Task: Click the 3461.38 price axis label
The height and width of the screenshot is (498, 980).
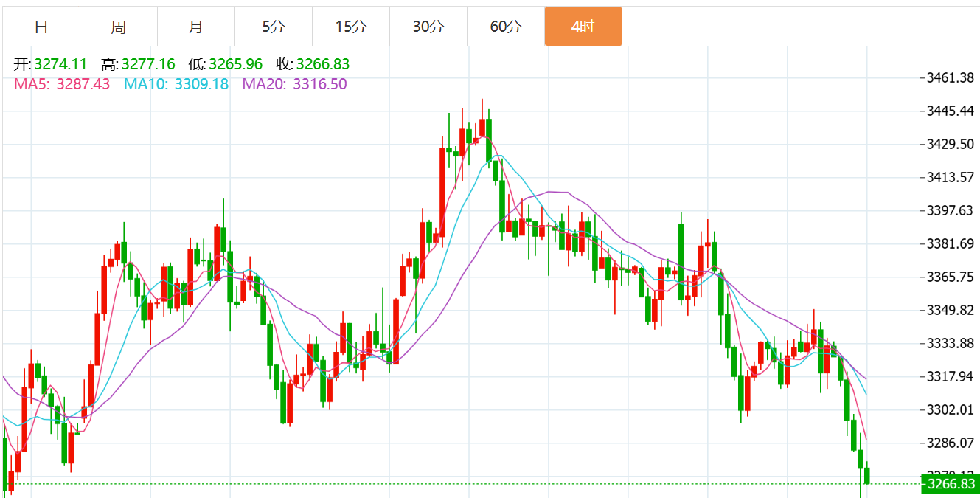Action: tap(950, 77)
